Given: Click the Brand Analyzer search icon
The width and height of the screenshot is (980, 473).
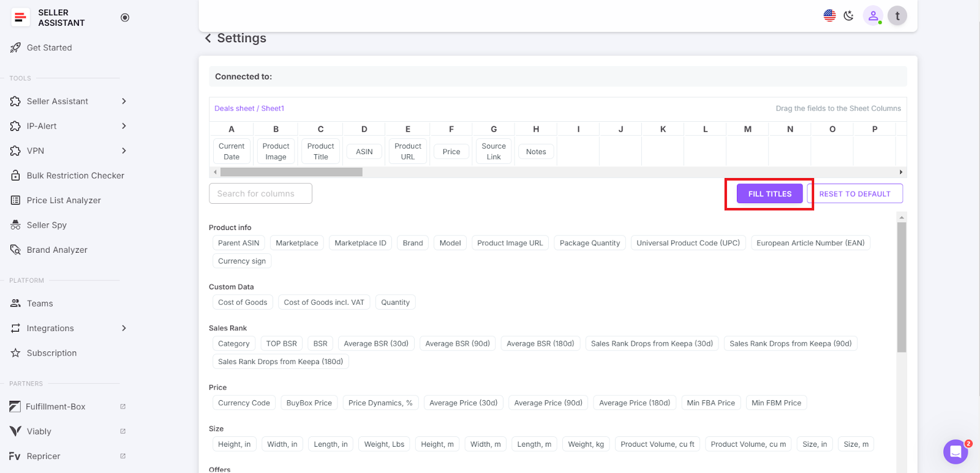Looking at the screenshot, I should (x=15, y=250).
